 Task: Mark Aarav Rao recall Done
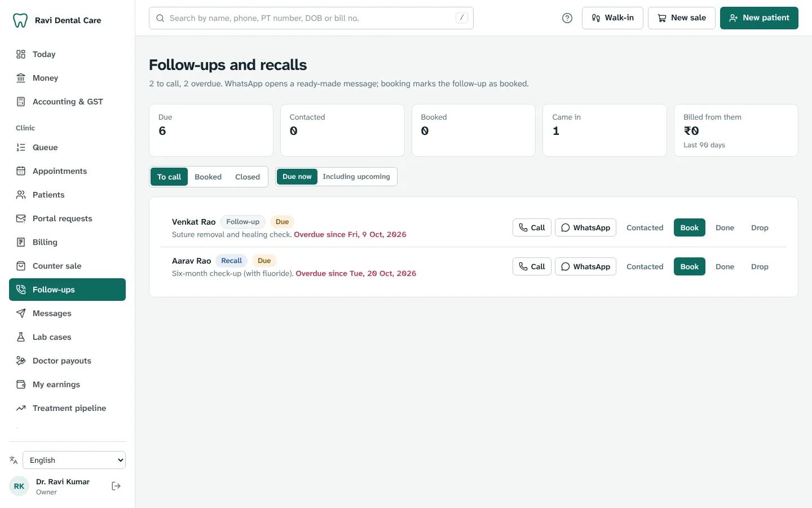tap(725, 266)
